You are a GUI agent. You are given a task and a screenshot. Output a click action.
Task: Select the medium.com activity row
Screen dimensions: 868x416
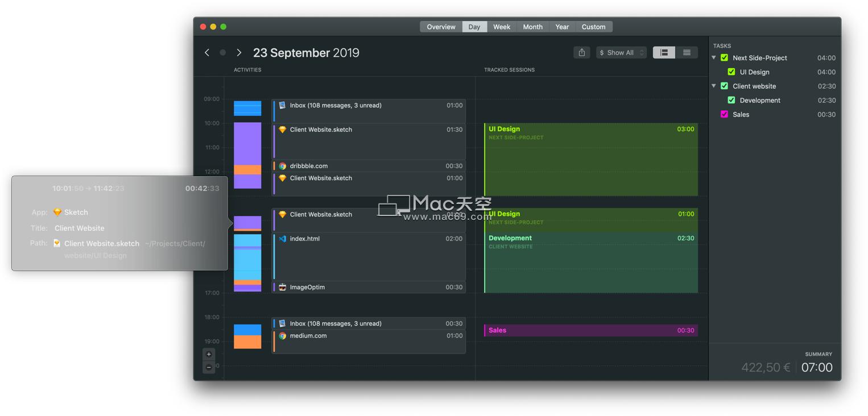point(369,342)
